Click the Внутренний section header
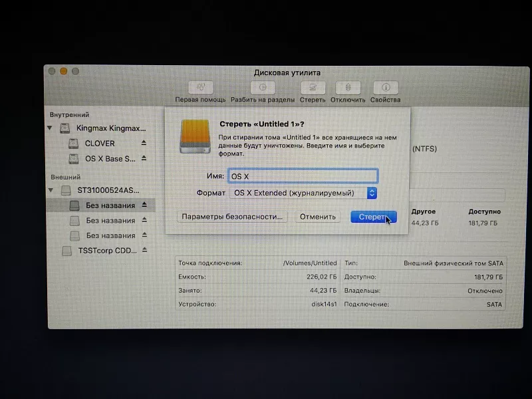 (69, 114)
